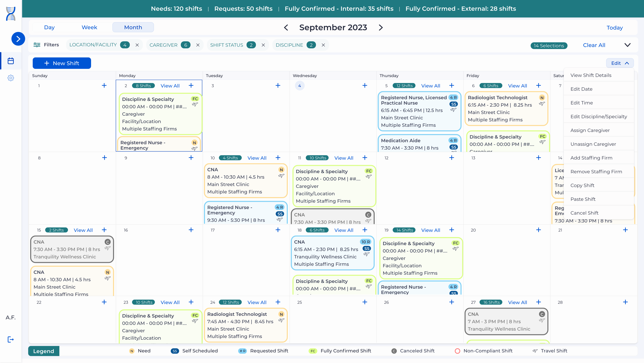Clear All filters
Viewport: 644px width, 363px height.
(x=594, y=45)
